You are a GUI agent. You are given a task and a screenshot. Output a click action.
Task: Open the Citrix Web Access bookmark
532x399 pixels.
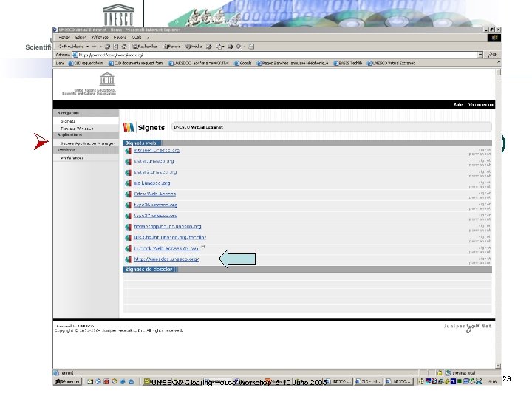click(154, 194)
